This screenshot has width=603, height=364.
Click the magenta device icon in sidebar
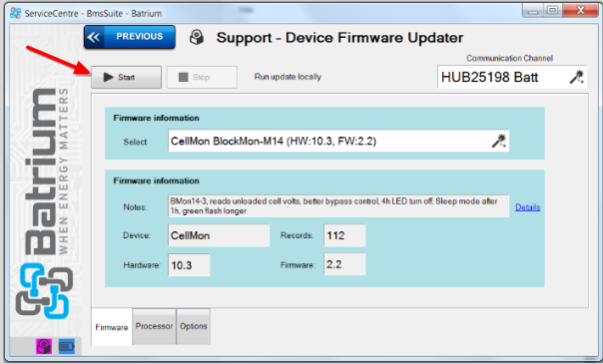tap(44, 346)
